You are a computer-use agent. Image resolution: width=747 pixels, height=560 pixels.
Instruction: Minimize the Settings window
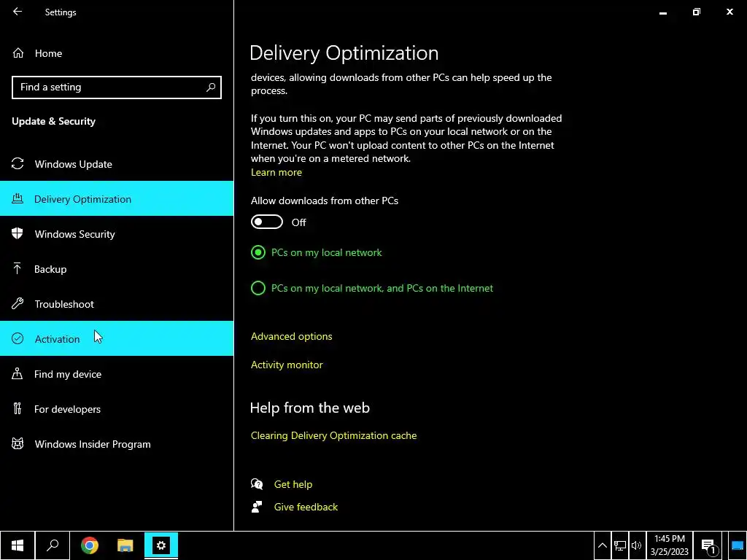(662, 12)
